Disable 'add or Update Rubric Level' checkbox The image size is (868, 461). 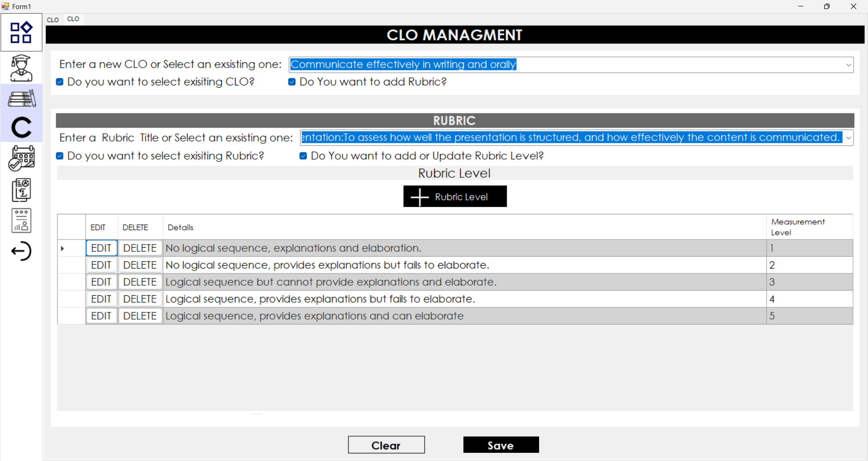pos(303,156)
